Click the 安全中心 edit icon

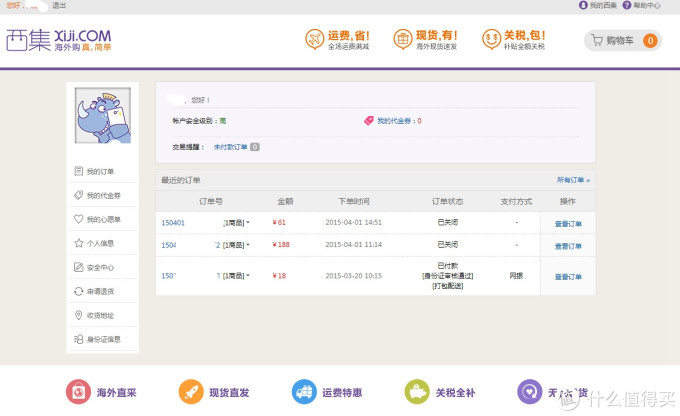[x=78, y=267]
